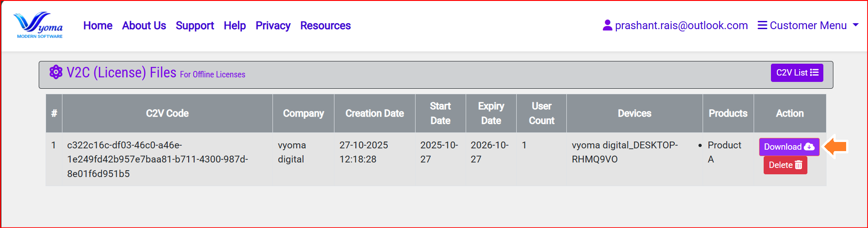Select device vyoma digital_DESKTOP-RHMQ9VO cell
This screenshot has width=868, height=228.
(635, 159)
